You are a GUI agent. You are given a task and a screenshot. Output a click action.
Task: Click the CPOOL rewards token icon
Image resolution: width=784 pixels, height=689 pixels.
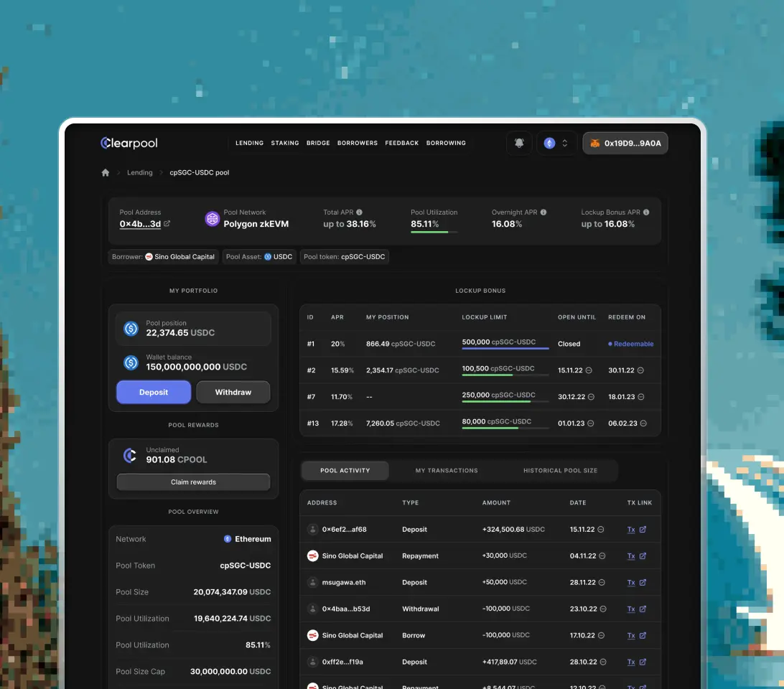click(131, 455)
